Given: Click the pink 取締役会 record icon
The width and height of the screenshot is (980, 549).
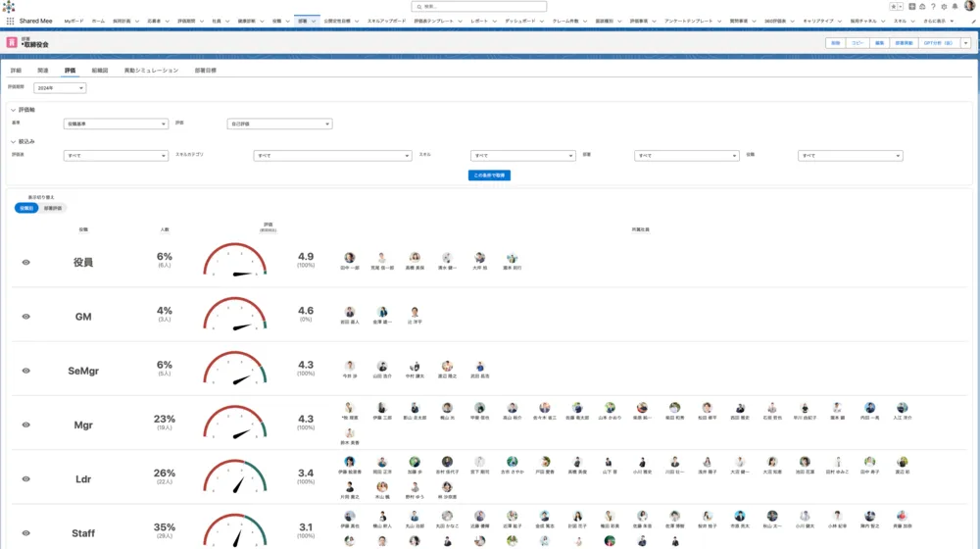Looking at the screenshot, I should tap(12, 43).
